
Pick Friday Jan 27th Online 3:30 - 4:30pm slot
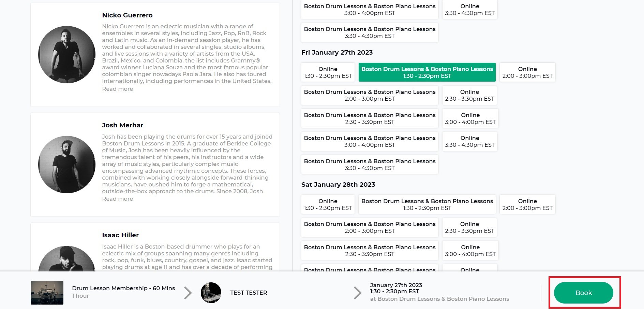(x=470, y=141)
